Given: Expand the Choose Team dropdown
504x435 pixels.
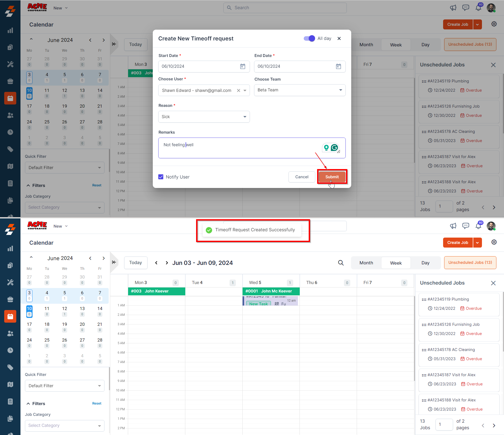Looking at the screenshot, I should pyautogui.click(x=300, y=90).
